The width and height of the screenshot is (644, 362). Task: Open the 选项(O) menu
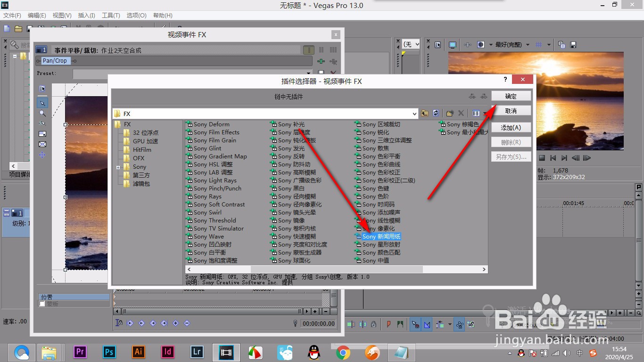(x=136, y=16)
